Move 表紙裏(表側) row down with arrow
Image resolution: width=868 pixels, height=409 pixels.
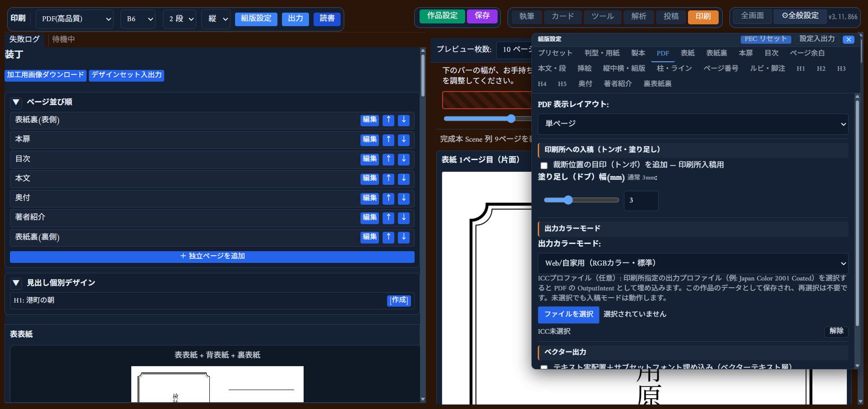coord(404,120)
